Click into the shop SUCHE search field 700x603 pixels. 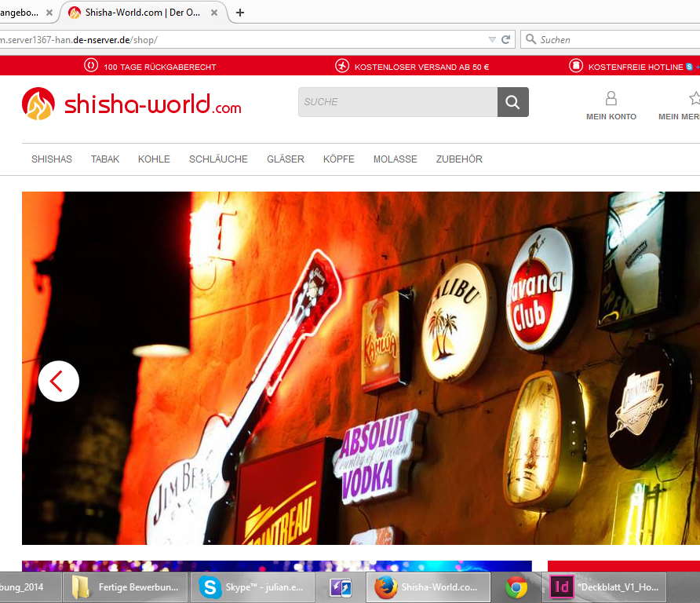tap(397, 102)
